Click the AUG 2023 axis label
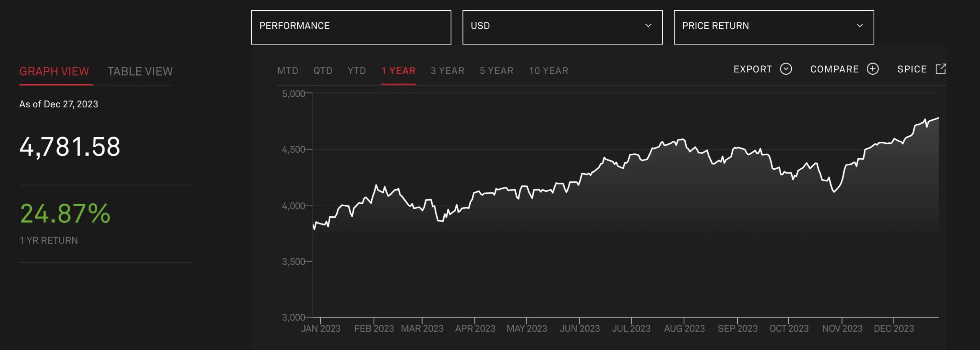Image resolution: width=980 pixels, height=350 pixels. 684,329
